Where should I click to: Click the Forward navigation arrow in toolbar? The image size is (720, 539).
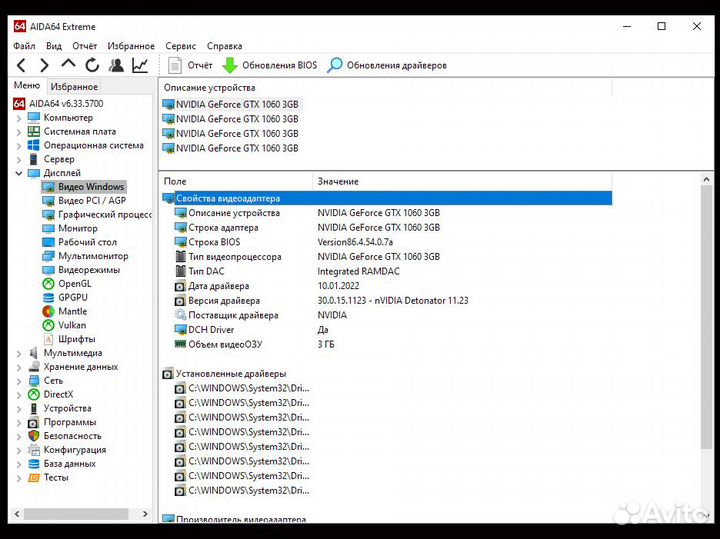pos(44,65)
